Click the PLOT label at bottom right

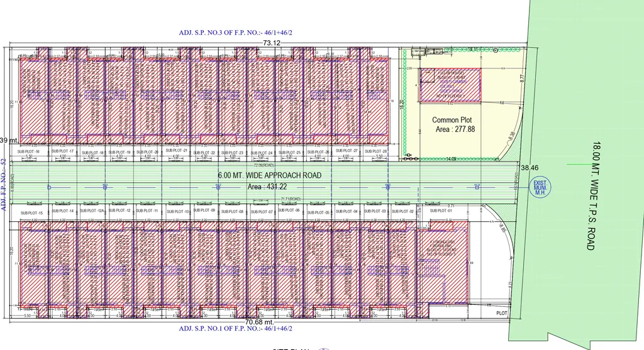(x=501, y=313)
